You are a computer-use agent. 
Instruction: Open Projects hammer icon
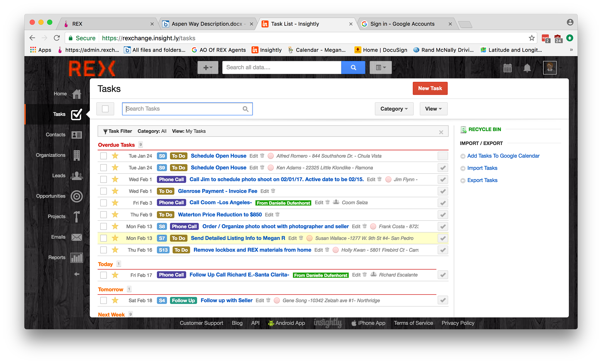pyautogui.click(x=77, y=216)
